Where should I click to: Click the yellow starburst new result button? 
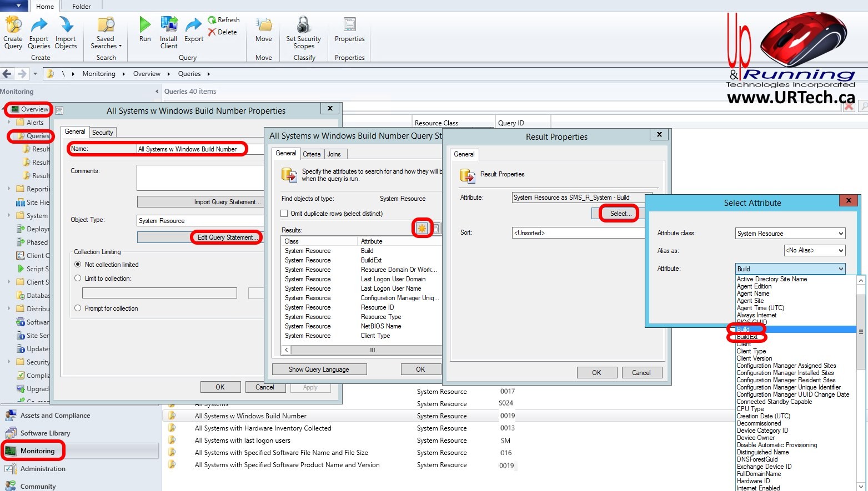click(422, 228)
